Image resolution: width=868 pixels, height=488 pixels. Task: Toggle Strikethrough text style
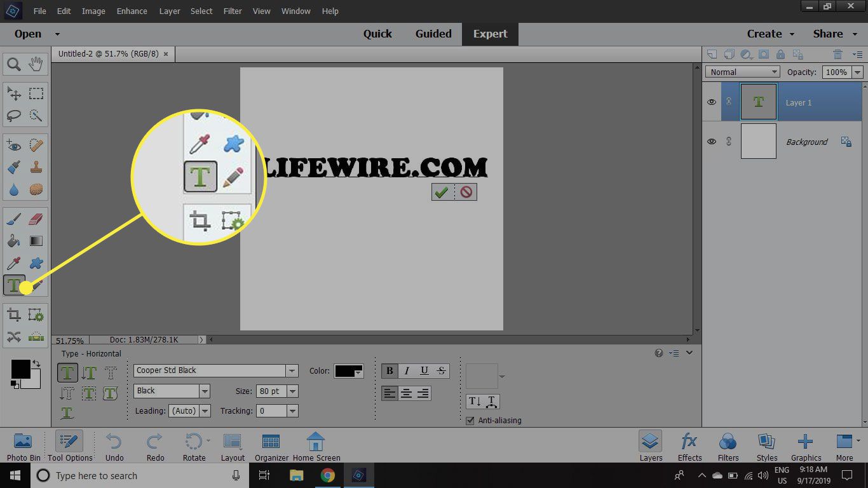click(441, 371)
